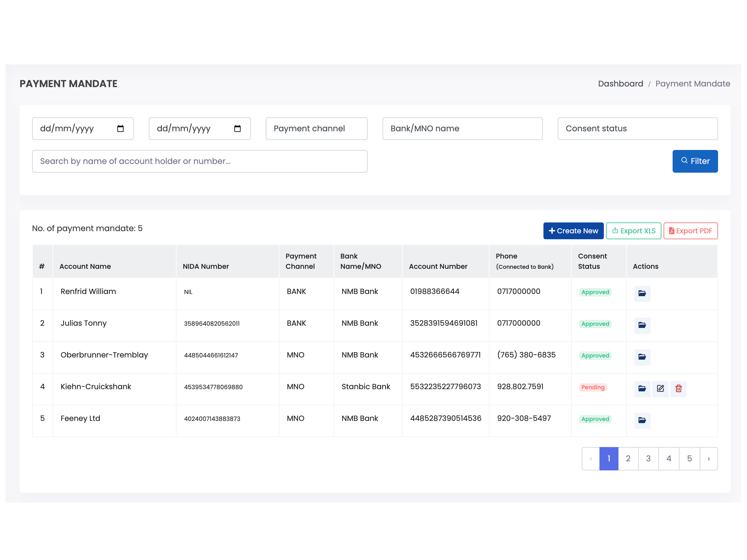747x560 pixels.
Task: Click the Create New button
Action: (x=573, y=231)
